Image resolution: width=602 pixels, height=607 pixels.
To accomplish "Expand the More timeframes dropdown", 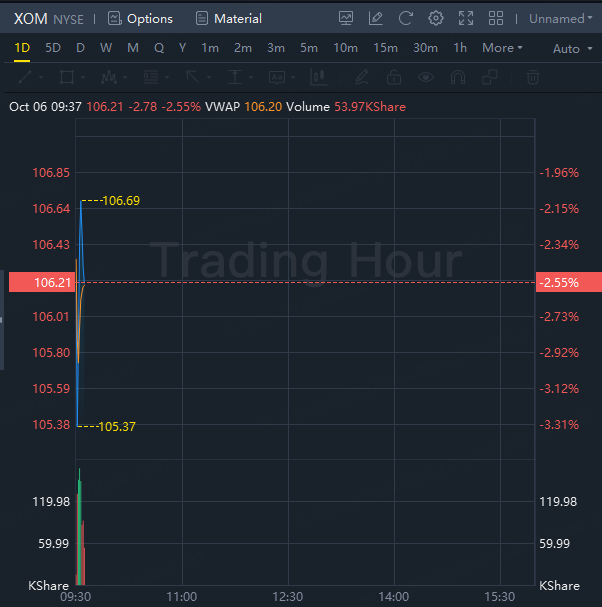I will tap(502, 48).
